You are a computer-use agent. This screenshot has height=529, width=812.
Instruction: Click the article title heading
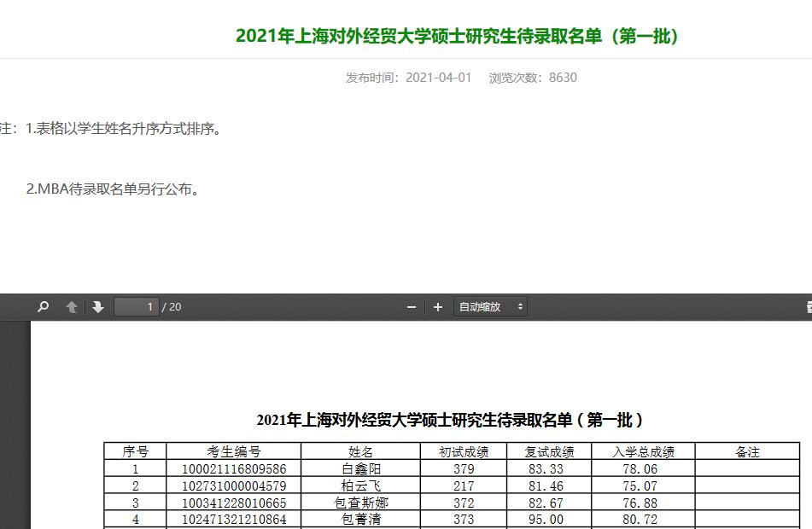coord(456,36)
